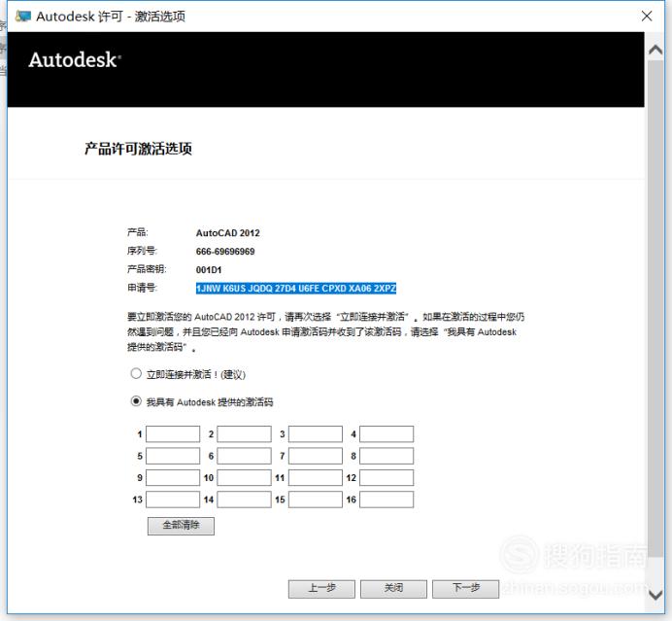Image resolution: width=672 pixels, height=621 pixels.
Task: Close the Autodesk 许可 window with X
Action: pos(647,17)
